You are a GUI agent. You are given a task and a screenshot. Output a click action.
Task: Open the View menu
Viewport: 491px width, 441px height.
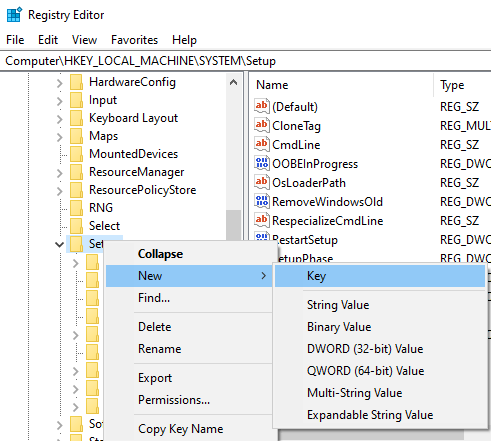(84, 40)
